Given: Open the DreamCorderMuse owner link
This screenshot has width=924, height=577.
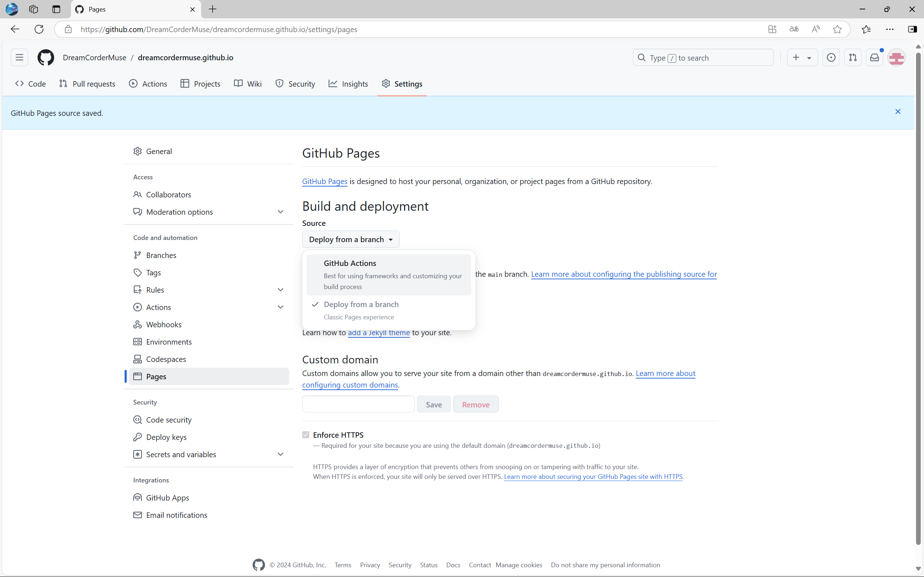Looking at the screenshot, I should (x=94, y=58).
